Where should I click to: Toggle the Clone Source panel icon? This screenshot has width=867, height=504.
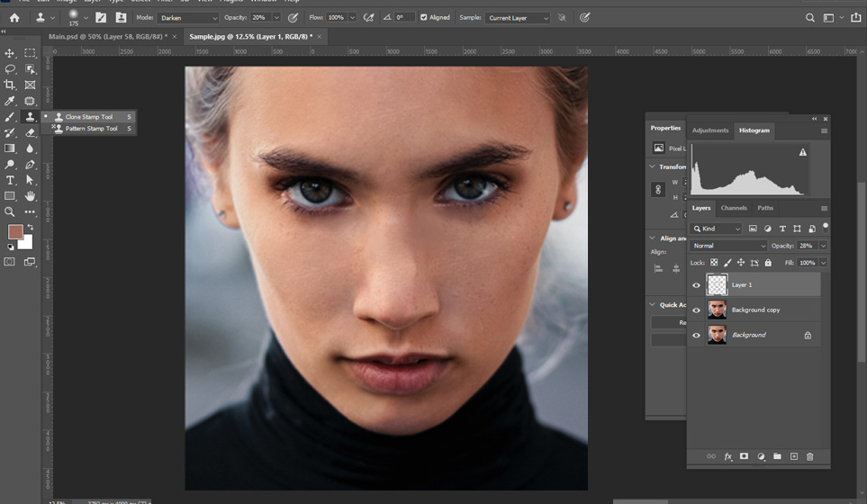121,18
